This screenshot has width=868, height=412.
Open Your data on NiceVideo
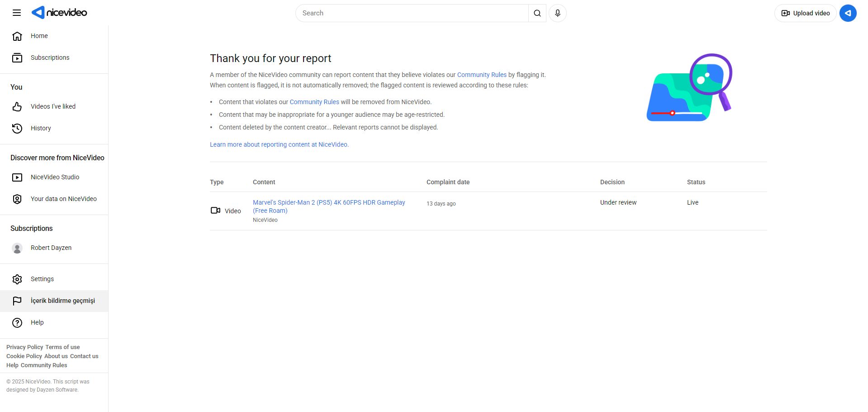(63, 199)
